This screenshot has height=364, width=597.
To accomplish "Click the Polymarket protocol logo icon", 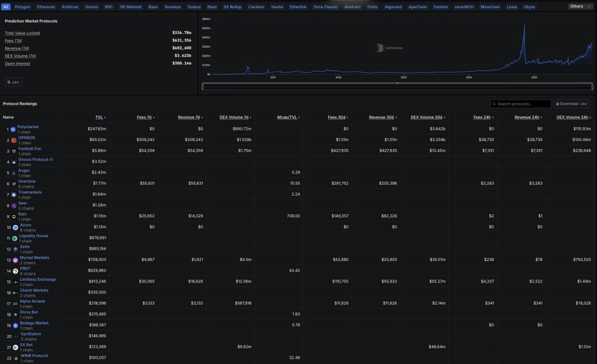I will pyautogui.click(x=13, y=129).
